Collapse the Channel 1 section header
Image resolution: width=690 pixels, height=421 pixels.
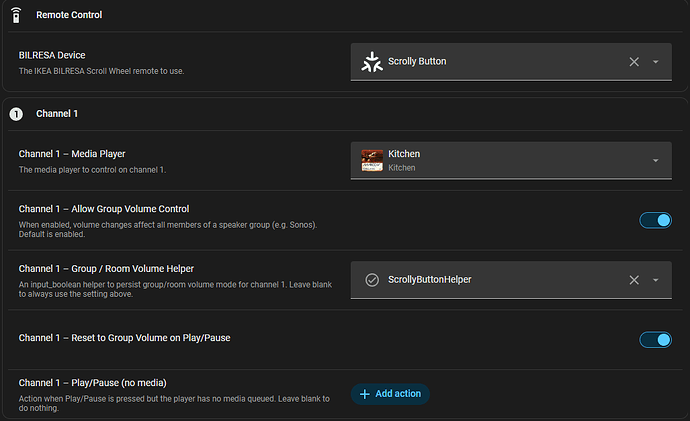point(345,114)
